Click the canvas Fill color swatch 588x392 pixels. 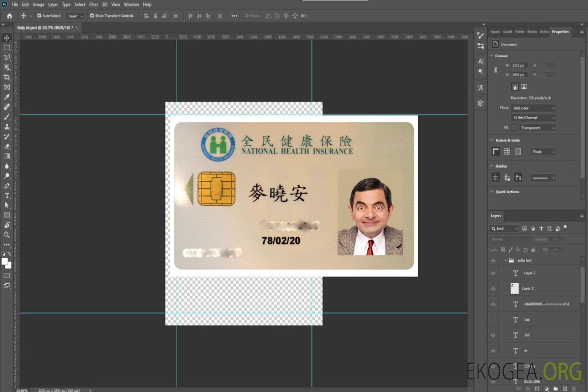pyautogui.click(x=514, y=127)
